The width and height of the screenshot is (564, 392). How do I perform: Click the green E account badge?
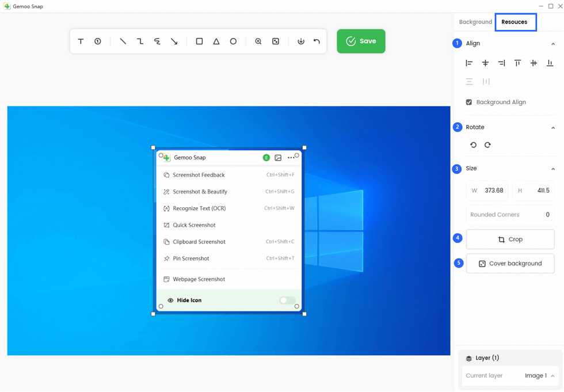coord(266,158)
